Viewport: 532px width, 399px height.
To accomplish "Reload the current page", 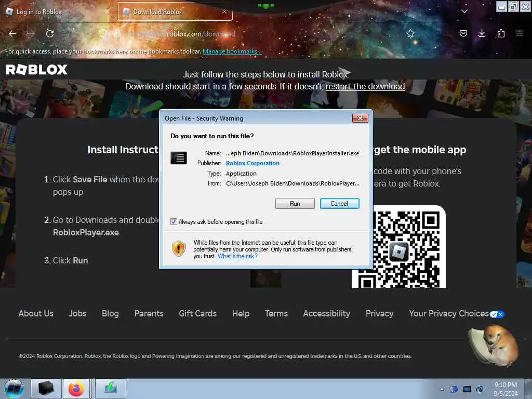I will pos(50,33).
